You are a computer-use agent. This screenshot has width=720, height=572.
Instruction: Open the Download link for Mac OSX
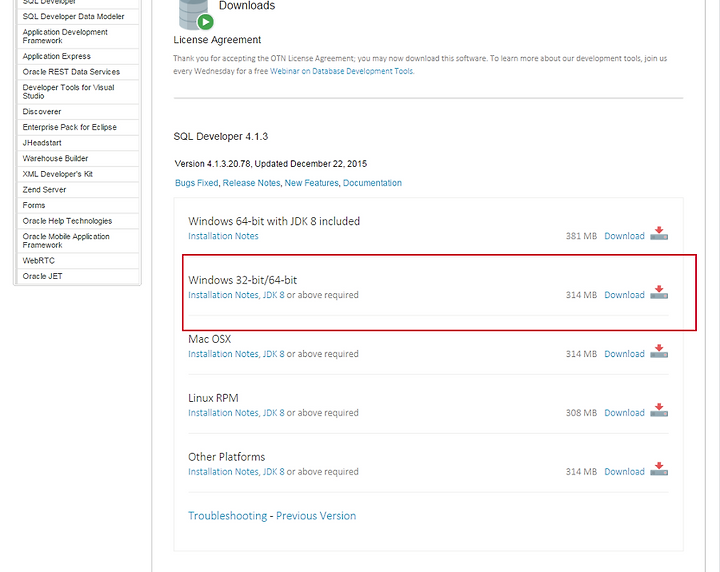point(624,354)
